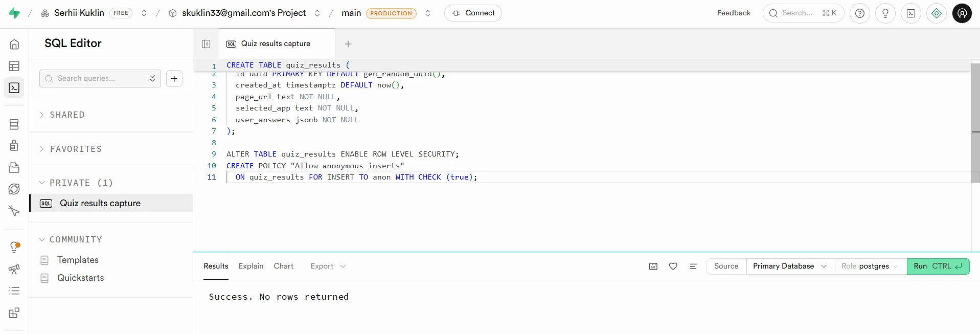This screenshot has width=980, height=334.
Task: Open the Export dropdown
Action: [x=328, y=266]
